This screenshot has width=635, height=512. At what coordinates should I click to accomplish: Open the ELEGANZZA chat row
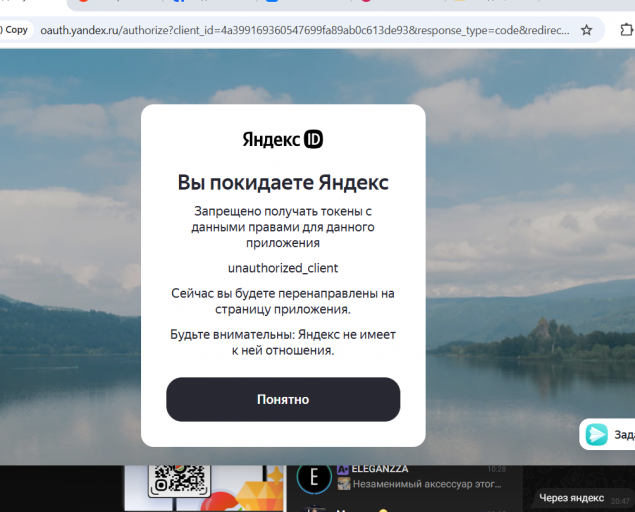coord(404,478)
